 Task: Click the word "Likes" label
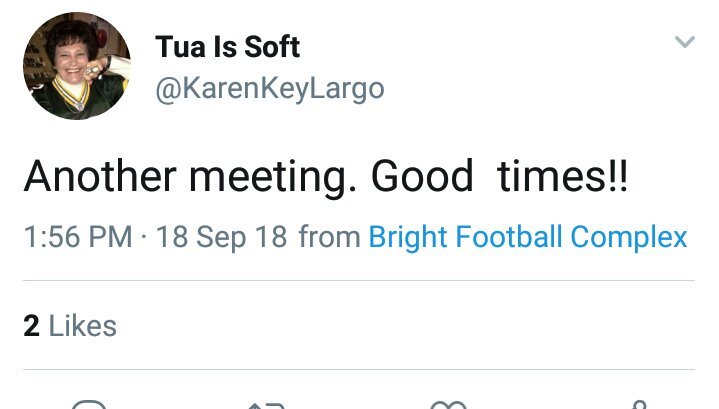click(82, 325)
